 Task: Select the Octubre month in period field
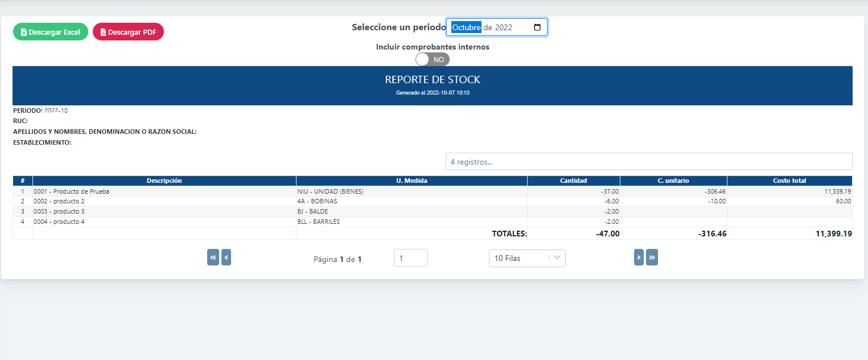coord(466,27)
